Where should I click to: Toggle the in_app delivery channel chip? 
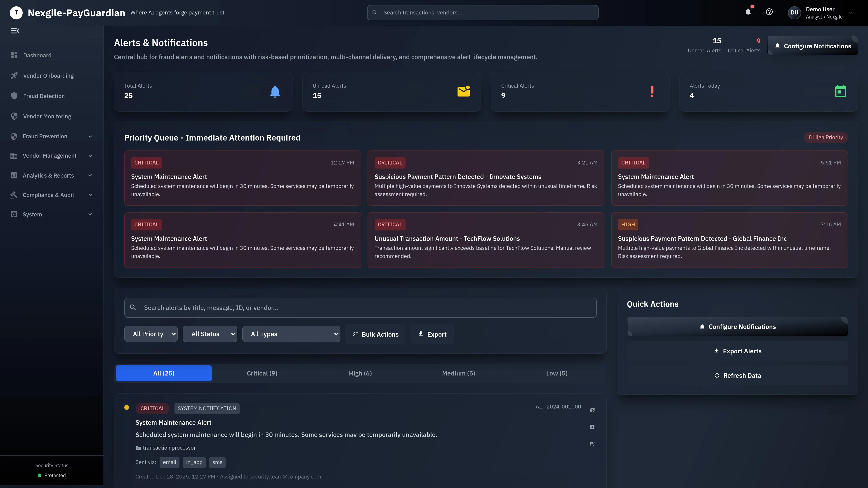click(194, 462)
